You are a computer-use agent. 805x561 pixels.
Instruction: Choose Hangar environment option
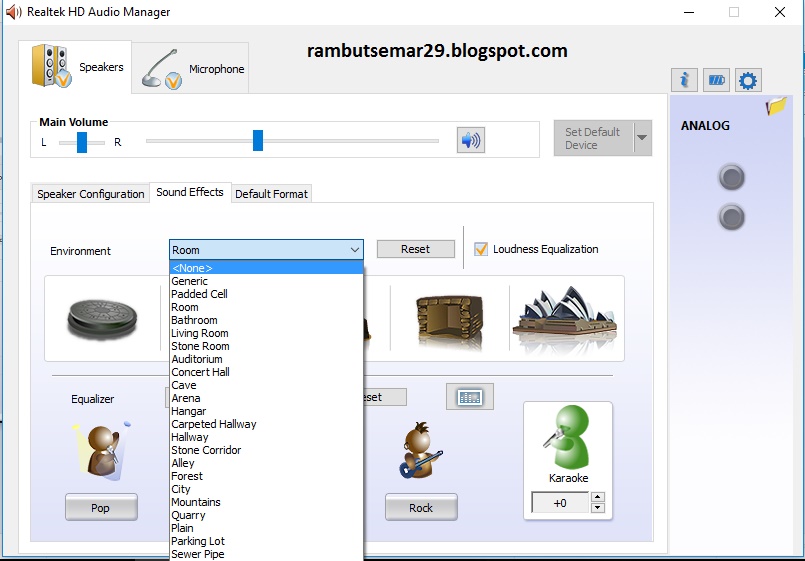click(266, 411)
